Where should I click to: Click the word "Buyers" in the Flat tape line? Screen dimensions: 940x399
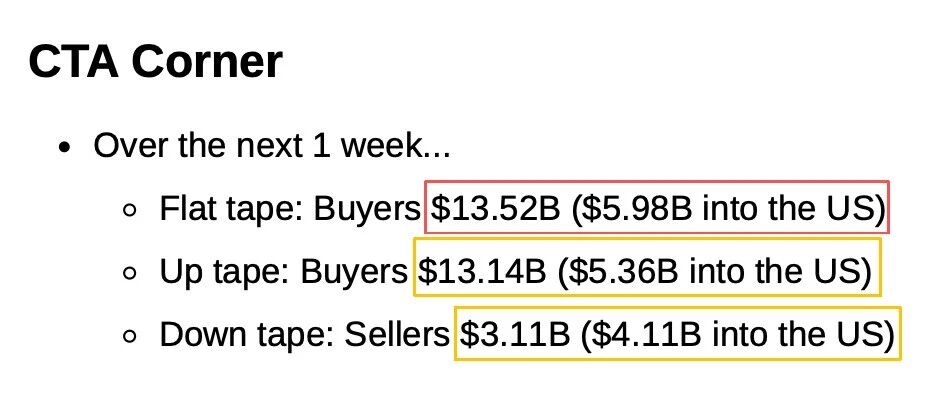367,210
